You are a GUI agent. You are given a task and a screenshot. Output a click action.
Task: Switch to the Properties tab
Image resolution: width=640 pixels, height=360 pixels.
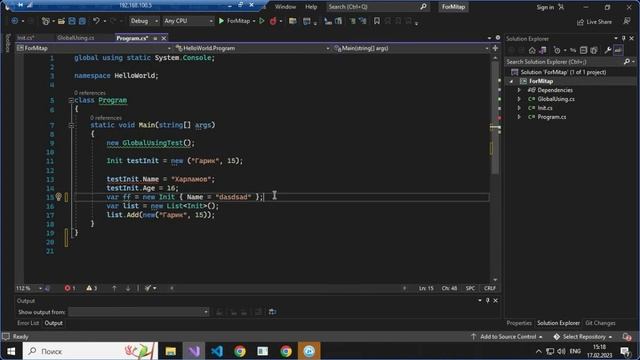[519, 323]
